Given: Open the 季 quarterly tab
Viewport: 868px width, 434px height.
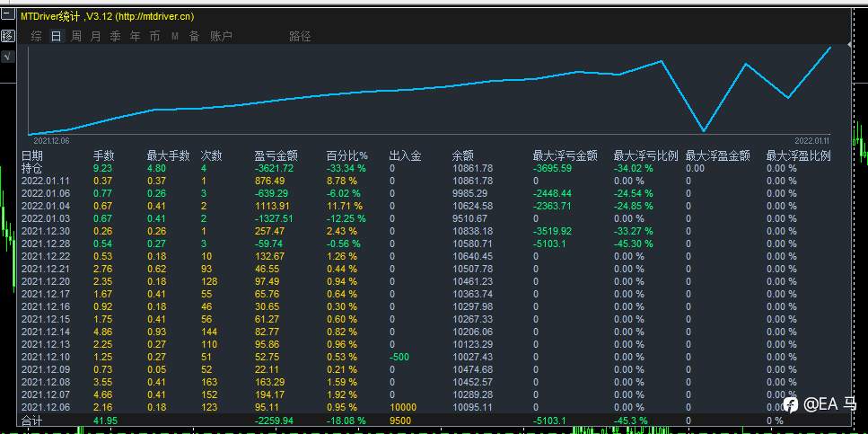Looking at the screenshot, I should (x=115, y=37).
